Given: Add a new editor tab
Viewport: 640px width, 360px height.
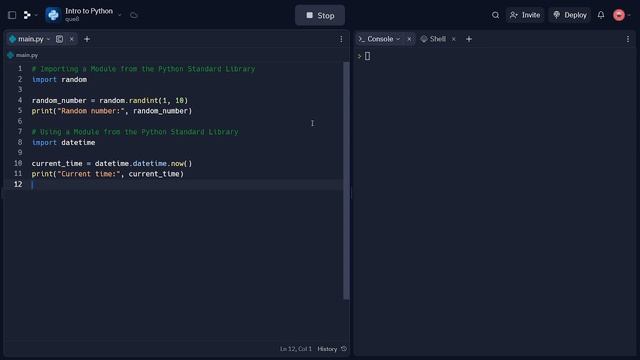Looking at the screenshot, I should (x=87, y=39).
